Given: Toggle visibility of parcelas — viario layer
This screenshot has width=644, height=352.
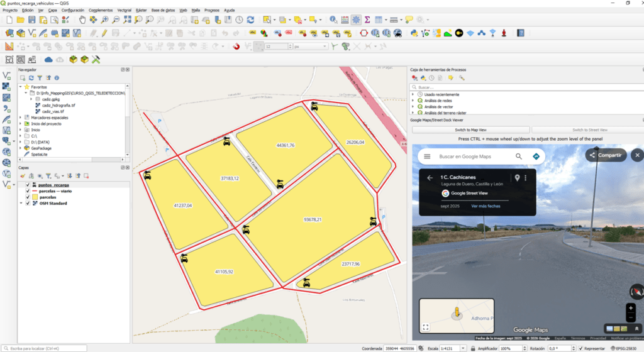Looking at the screenshot, I should coord(28,191).
